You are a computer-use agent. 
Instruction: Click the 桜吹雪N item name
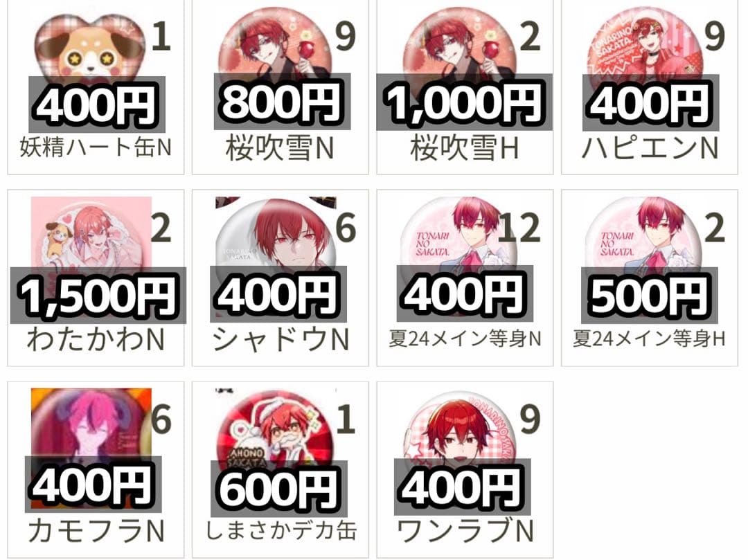pos(280,149)
